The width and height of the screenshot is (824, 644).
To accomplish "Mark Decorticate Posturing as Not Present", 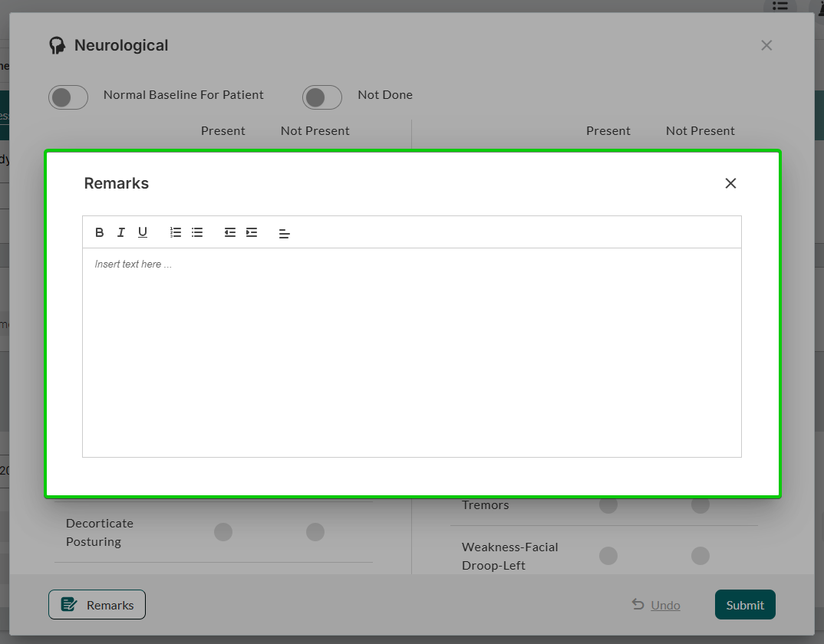I will click(315, 532).
